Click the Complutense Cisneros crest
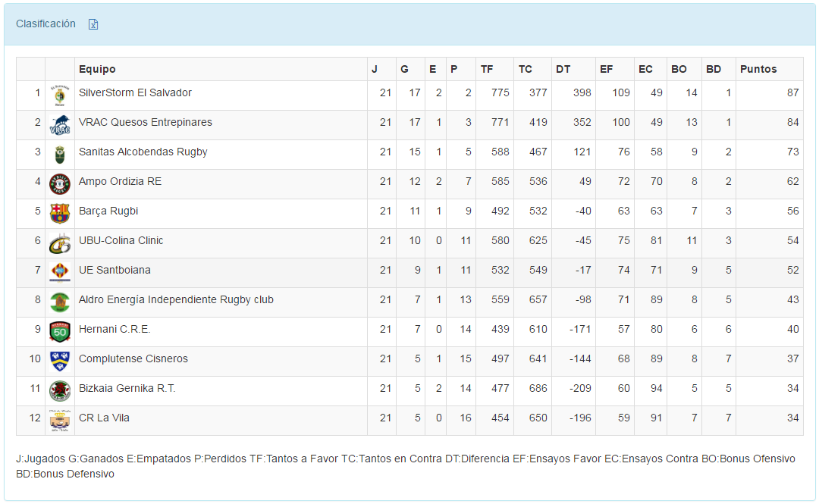This screenshot has height=504, width=819. 59,362
